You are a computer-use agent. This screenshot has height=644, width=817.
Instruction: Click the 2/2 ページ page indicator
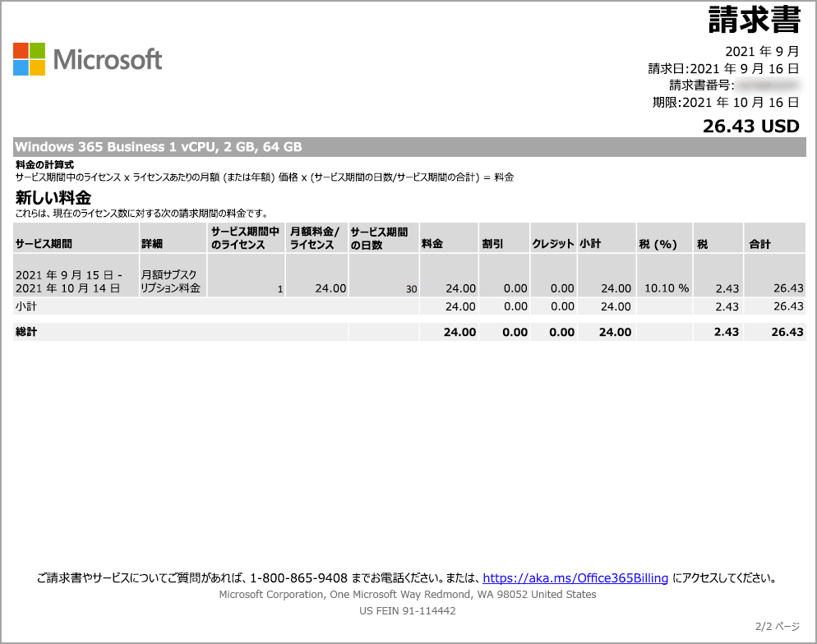[x=778, y=626]
